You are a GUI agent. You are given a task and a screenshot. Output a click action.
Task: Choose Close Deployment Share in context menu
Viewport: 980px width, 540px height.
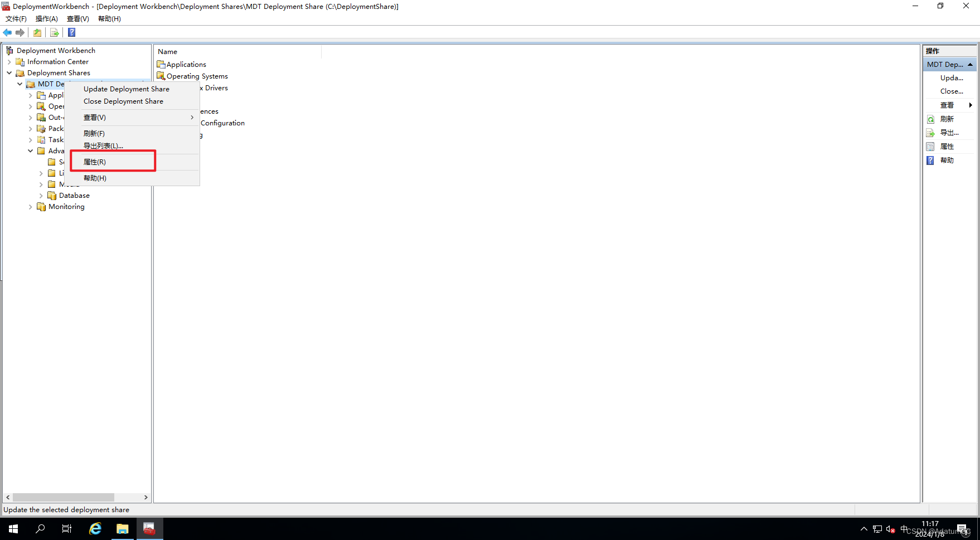coord(132,101)
